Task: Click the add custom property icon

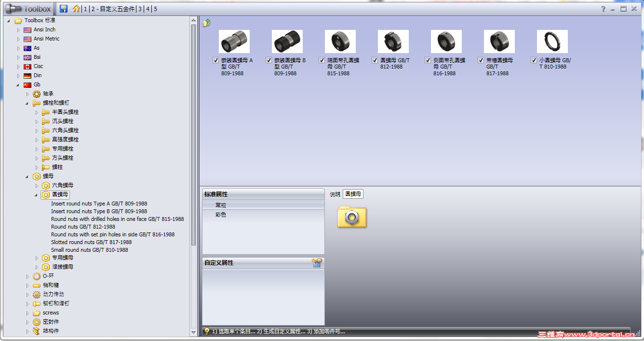Action: pyautogui.click(x=317, y=262)
